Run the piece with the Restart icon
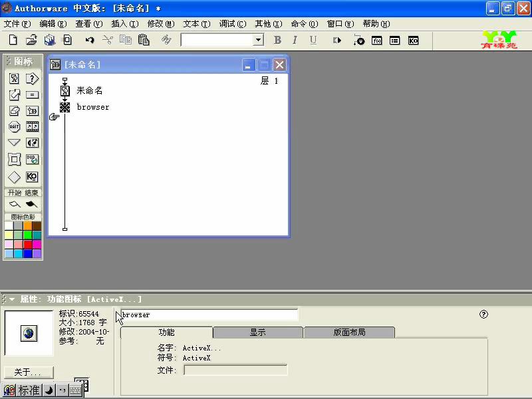 pos(337,41)
